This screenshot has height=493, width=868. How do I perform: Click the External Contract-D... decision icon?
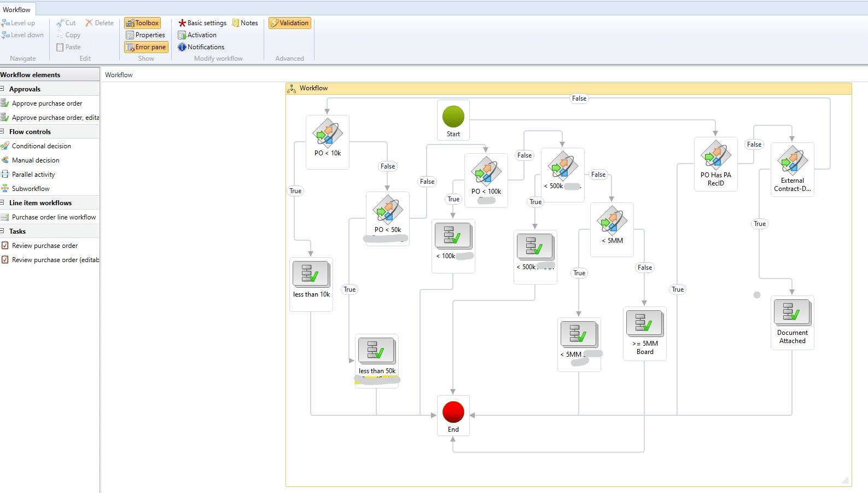[x=792, y=160]
